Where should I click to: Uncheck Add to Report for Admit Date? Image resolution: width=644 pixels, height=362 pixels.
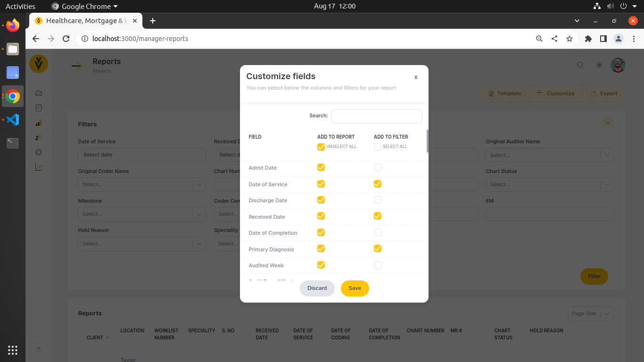click(x=321, y=167)
